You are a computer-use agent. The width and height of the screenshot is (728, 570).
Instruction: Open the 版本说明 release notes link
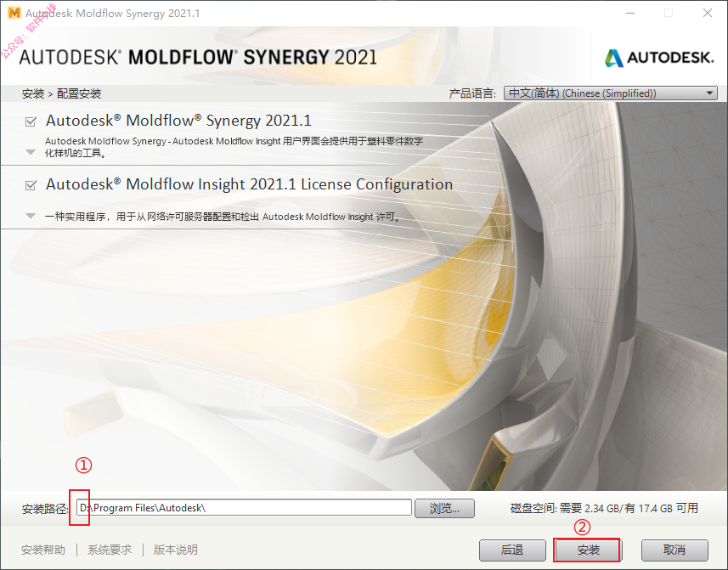[x=176, y=550]
